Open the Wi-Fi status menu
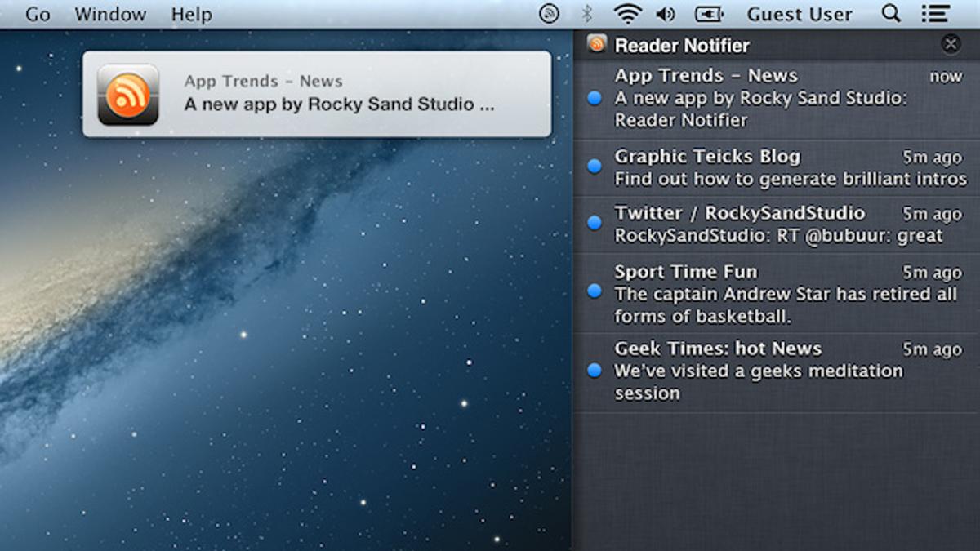 pos(627,14)
